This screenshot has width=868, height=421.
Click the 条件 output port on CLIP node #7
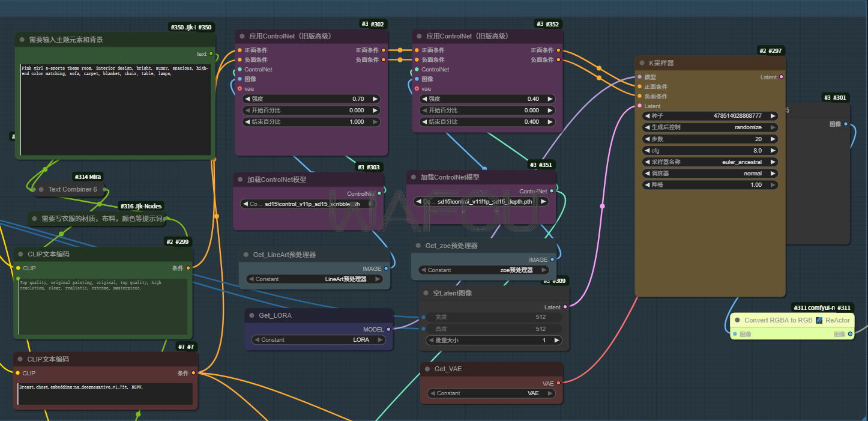(x=193, y=373)
